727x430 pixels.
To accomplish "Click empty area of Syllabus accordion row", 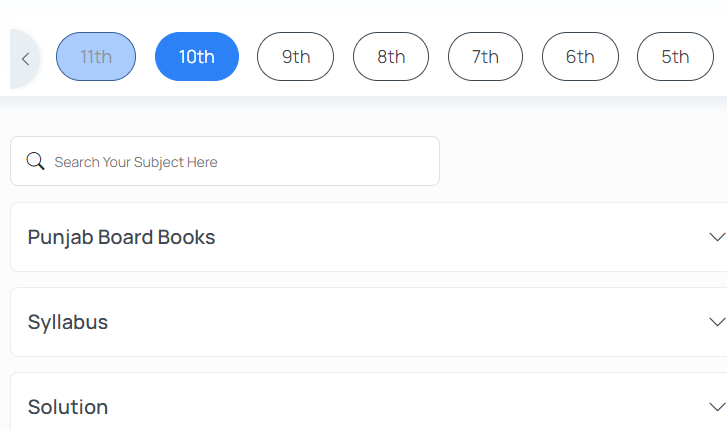I will tap(408, 322).
